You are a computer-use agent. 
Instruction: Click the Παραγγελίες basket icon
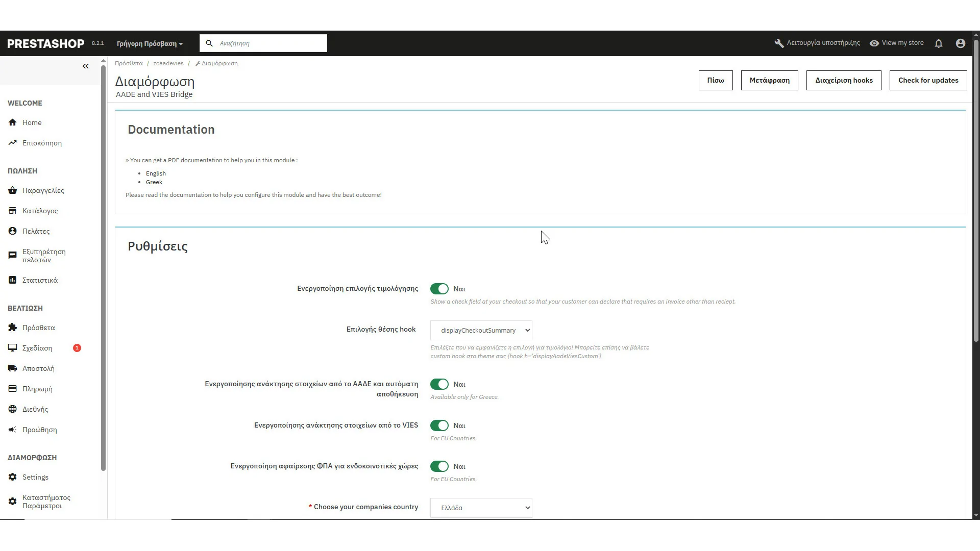(13, 190)
